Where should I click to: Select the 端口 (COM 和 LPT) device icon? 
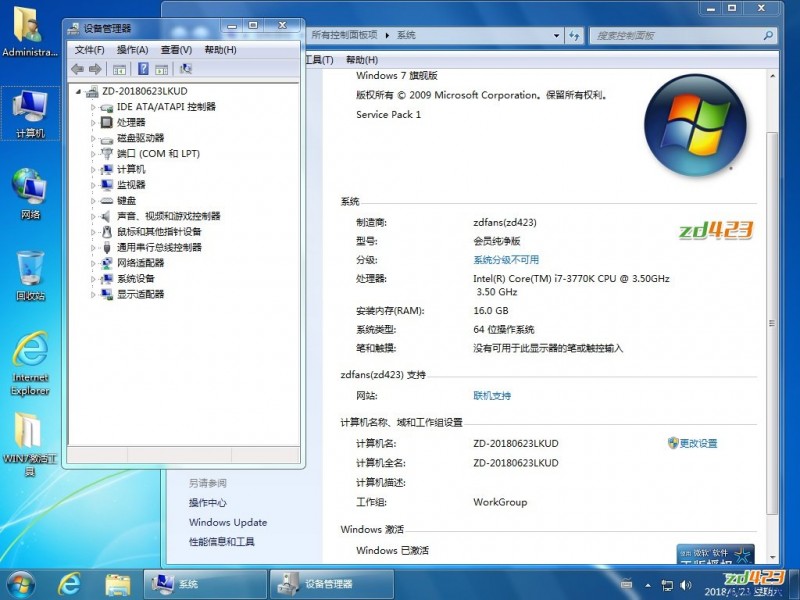point(107,154)
